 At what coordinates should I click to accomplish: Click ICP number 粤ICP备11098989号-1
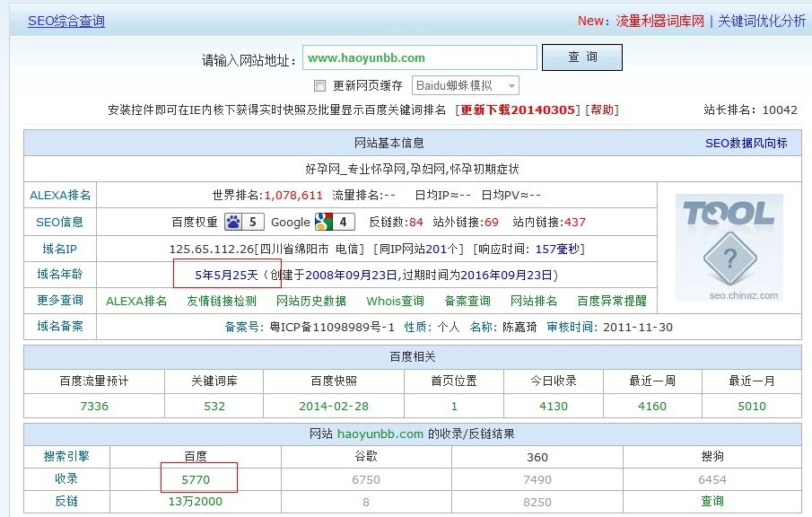(332, 328)
